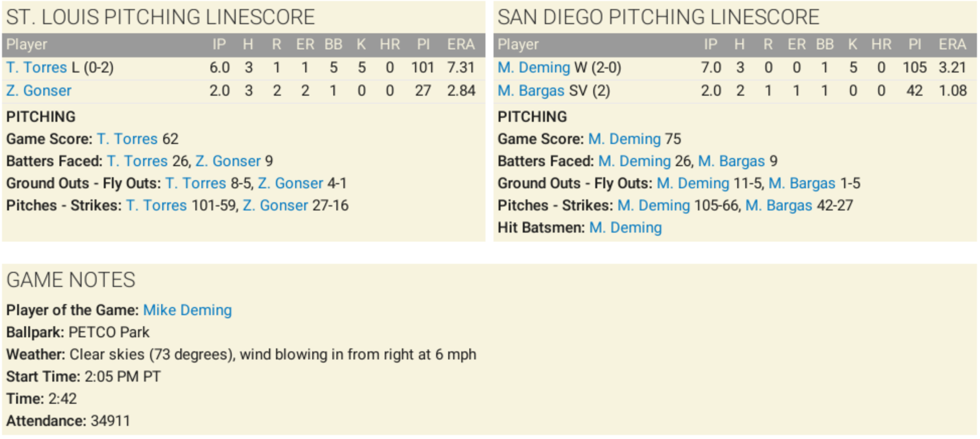Click IP column header in San Diego table

pyautogui.click(x=710, y=44)
